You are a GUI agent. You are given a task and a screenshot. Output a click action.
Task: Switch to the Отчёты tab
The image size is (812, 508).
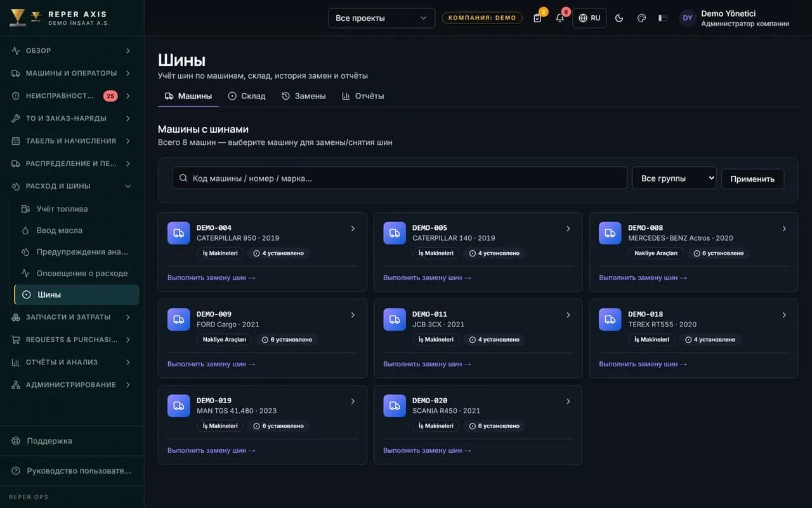(363, 96)
